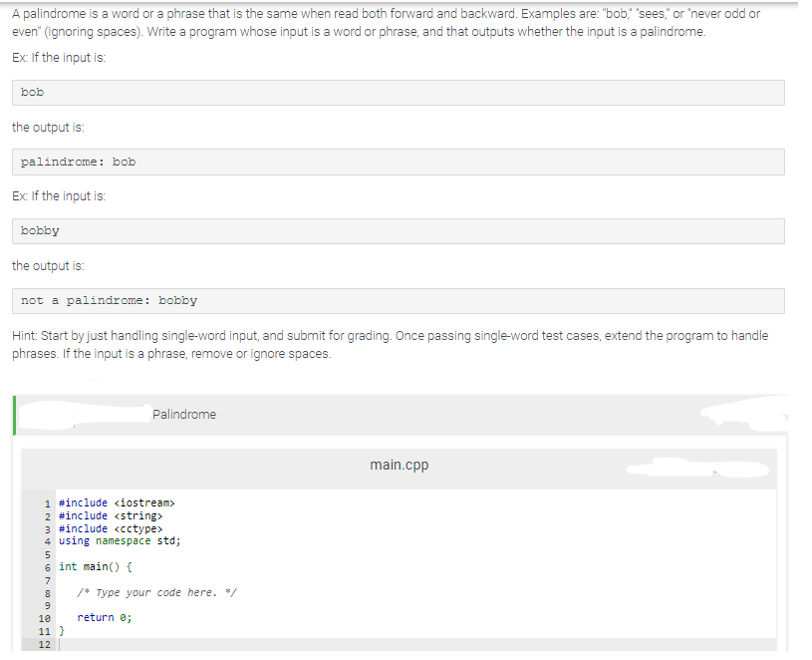Image resolution: width=812 pixels, height=660 pixels.
Task: Click line number 7 in editor gutter
Action: (x=48, y=580)
